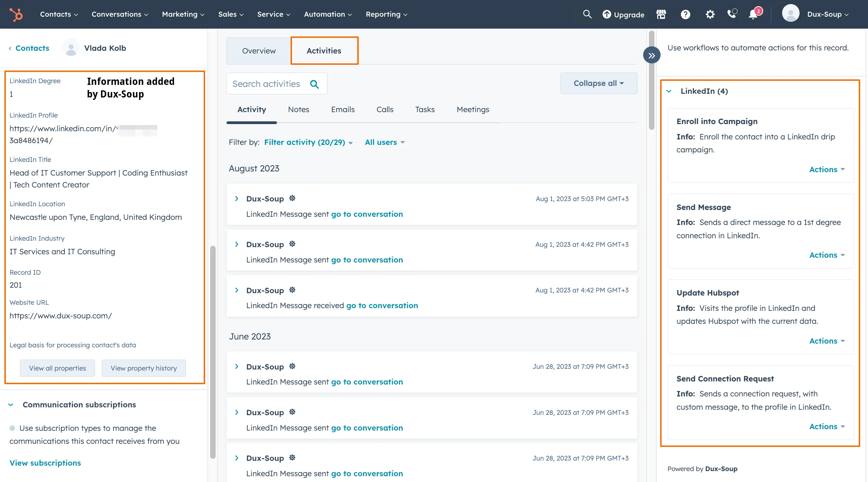
Task: Open the Collapse all dropdown
Action: (x=599, y=83)
